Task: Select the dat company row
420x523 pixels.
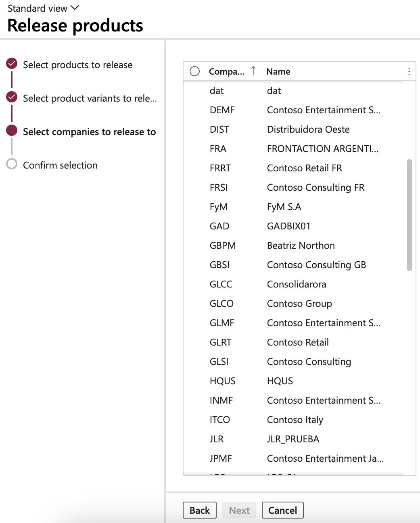Action: 293,91
